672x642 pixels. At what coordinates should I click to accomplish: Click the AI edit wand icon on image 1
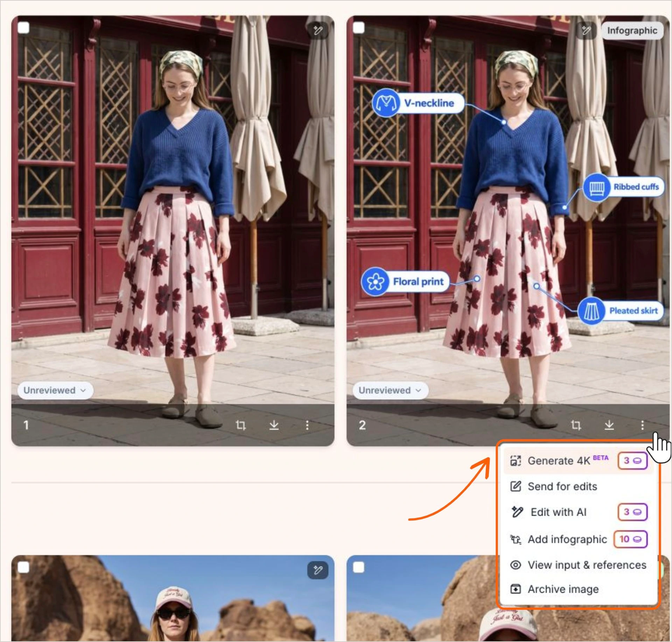point(318,30)
